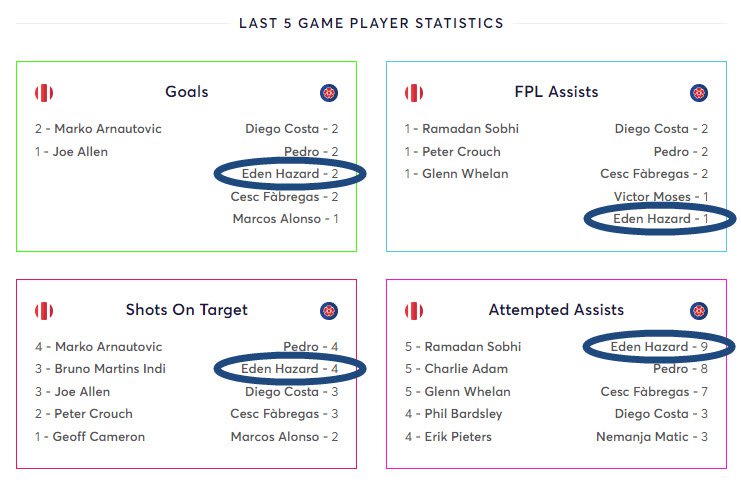Viewport: 741px width, 485px height.
Task: Select Nemanja Matic - 3 entry
Action: pyautogui.click(x=652, y=437)
